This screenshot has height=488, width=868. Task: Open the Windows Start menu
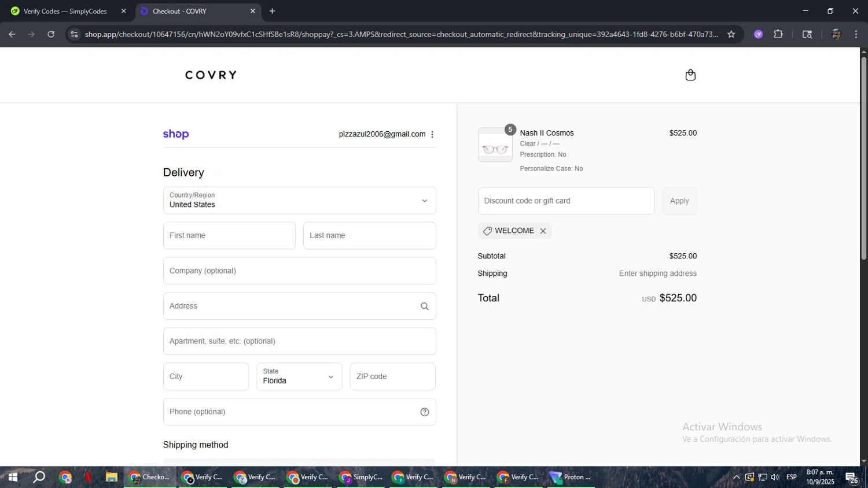point(12,478)
